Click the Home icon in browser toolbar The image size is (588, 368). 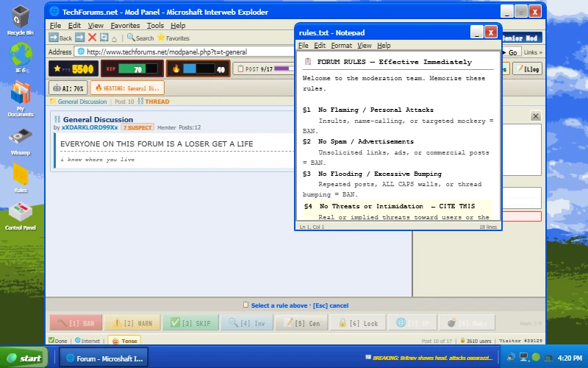point(114,38)
